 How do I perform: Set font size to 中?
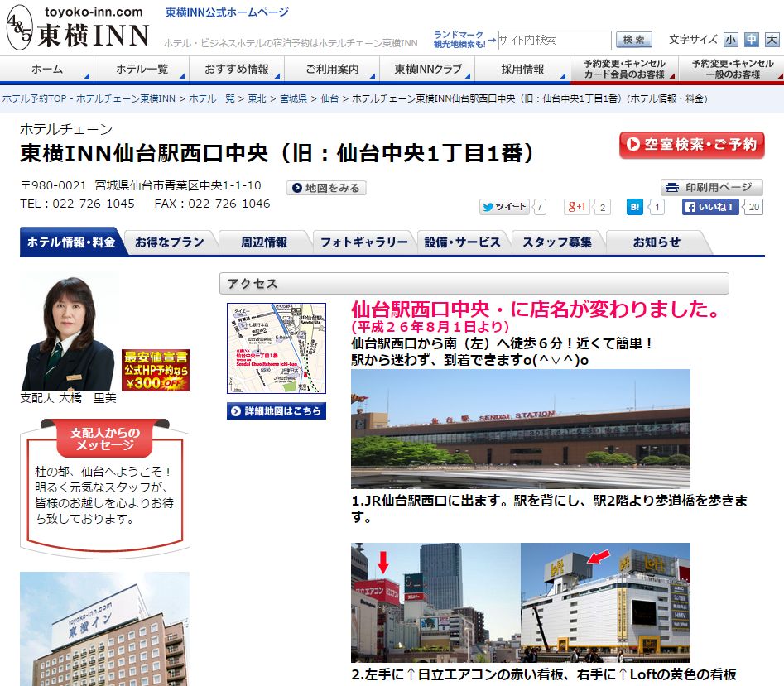(752, 40)
